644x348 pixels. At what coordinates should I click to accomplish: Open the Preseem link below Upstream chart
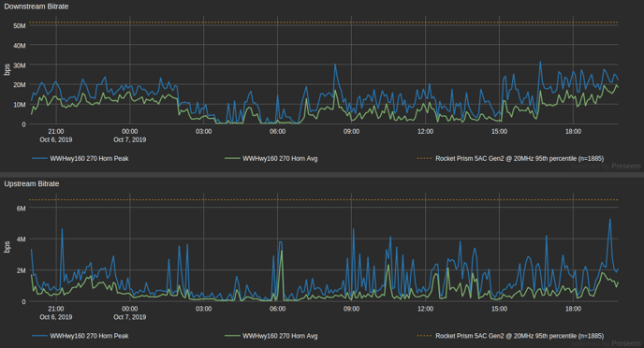coord(626,343)
